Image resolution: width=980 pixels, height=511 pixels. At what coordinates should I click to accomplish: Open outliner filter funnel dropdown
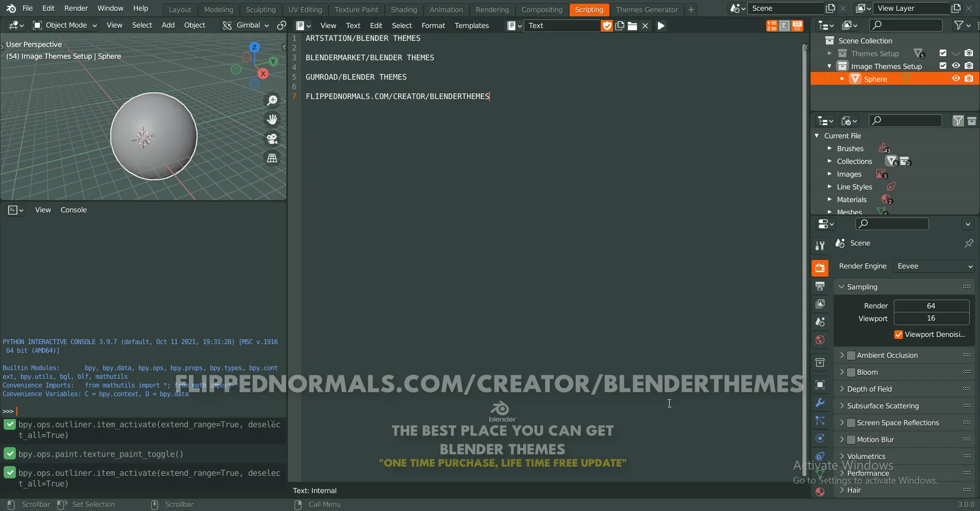click(962, 25)
